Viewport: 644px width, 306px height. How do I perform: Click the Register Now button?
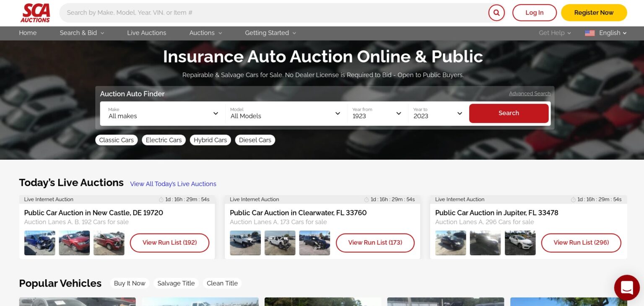(594, 13)
